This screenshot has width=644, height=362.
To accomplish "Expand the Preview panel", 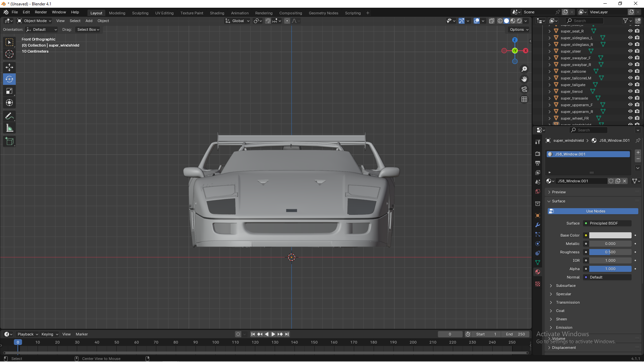I will (559, 192).
